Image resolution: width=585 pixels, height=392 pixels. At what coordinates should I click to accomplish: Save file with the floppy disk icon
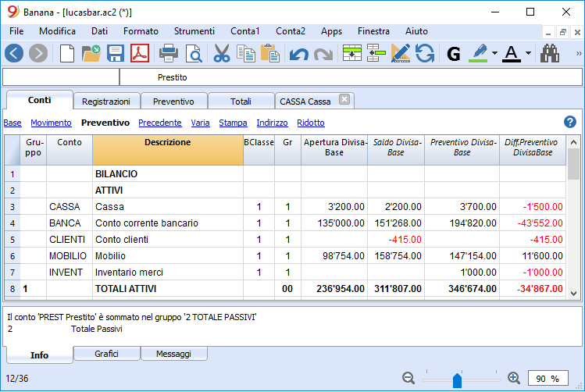click(116, 53)
